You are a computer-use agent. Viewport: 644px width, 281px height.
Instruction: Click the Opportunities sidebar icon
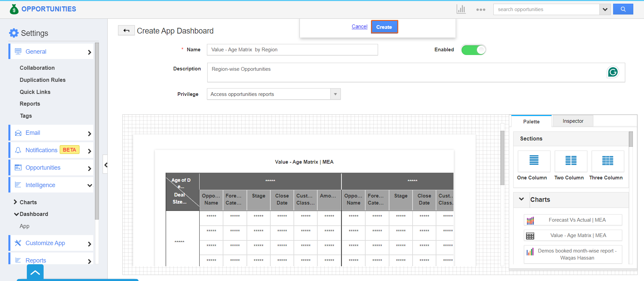click(x=18, y=167)
